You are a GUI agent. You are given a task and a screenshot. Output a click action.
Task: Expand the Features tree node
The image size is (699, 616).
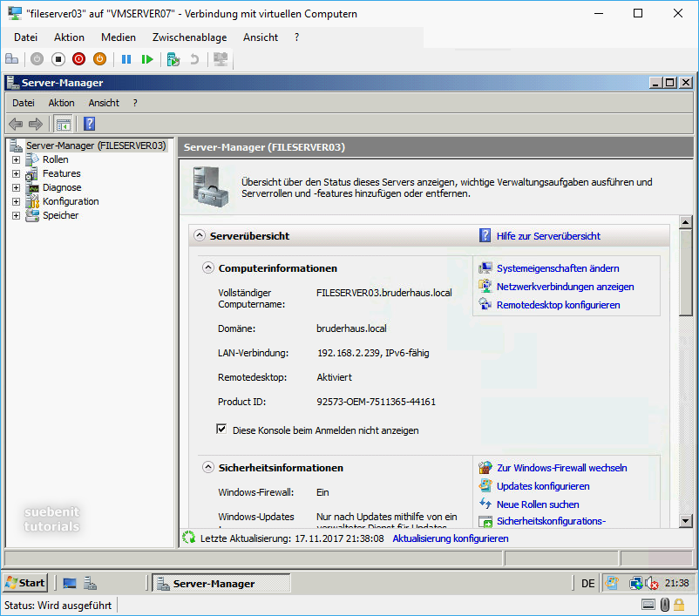(x=16, y=173)
